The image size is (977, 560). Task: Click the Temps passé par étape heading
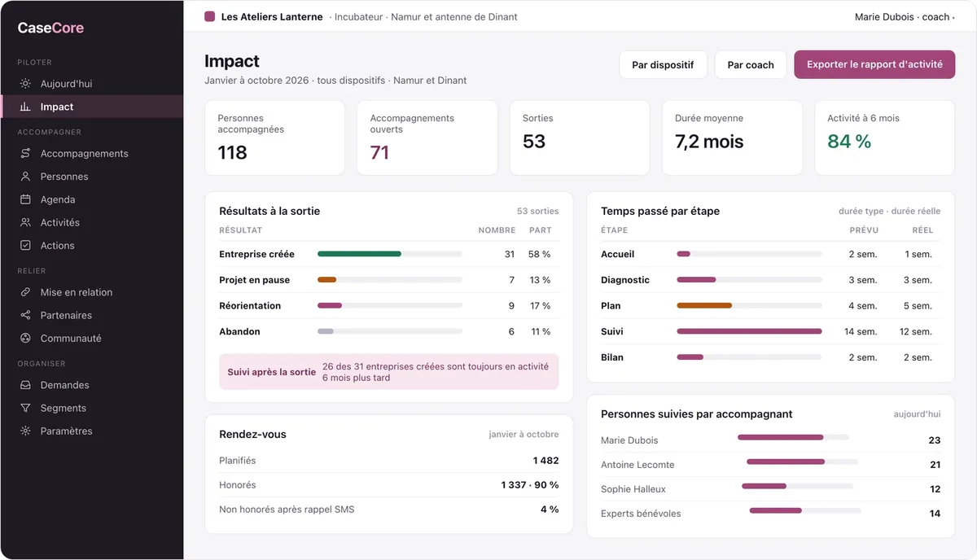pyautogui.click(x=660, y=211)
